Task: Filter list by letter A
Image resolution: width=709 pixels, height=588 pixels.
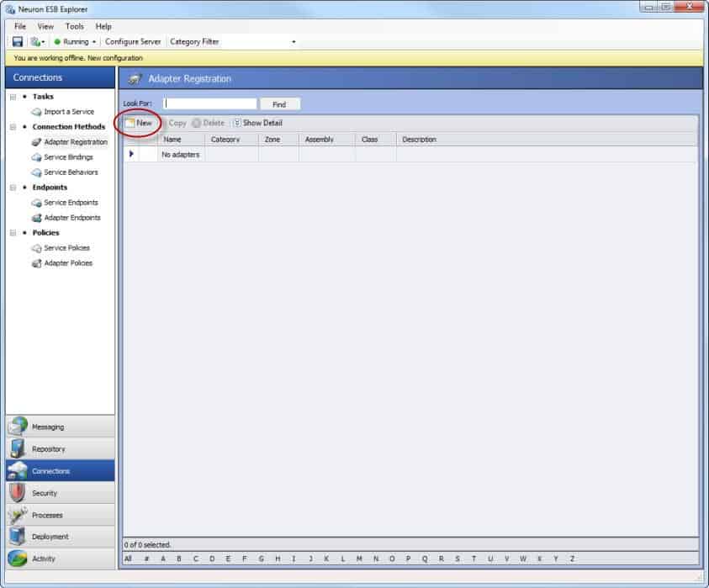Action: [163, 559]
